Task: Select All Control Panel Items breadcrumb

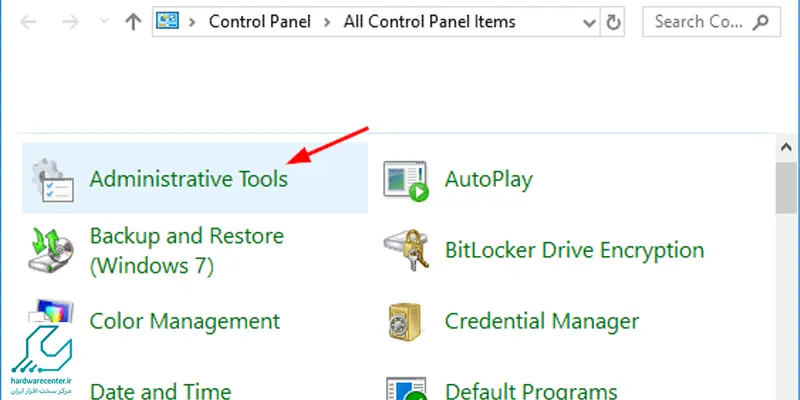Action: coord(430,21)
